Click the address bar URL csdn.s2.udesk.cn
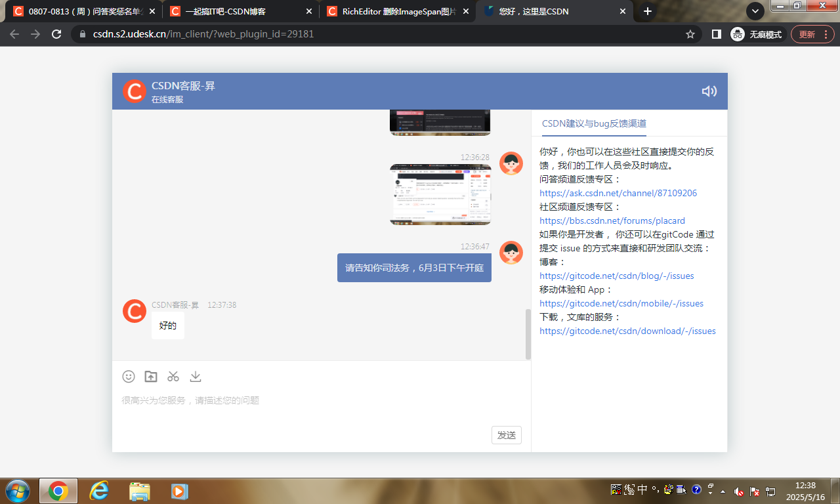Viewport: 840px width, 504px height. coord(203,34)
